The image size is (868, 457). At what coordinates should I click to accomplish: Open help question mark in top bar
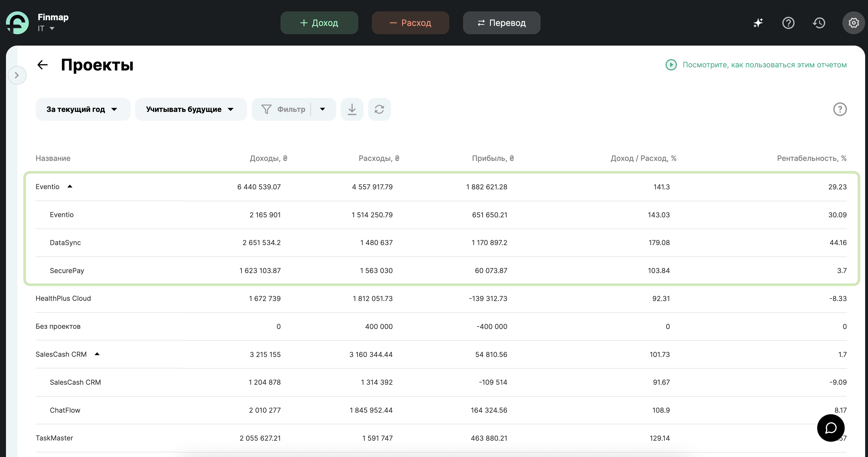click(x=788, y=23)
